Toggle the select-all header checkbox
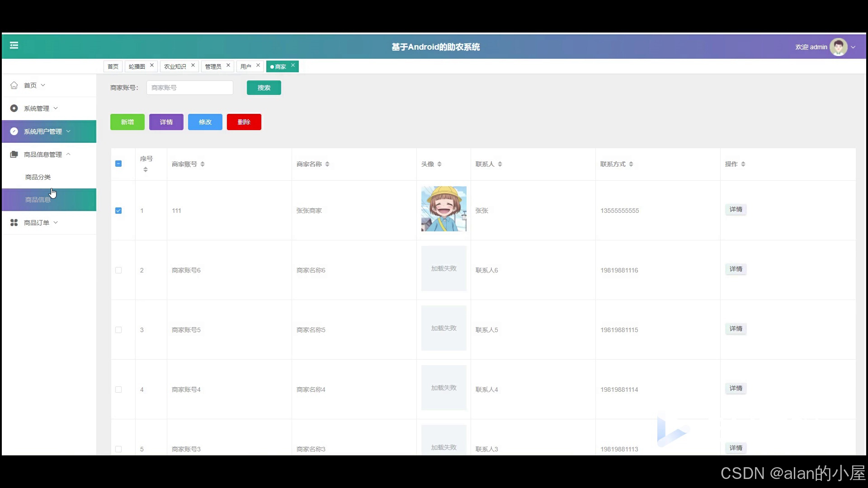This screenshot has width=868, height=488. [118, 164]
